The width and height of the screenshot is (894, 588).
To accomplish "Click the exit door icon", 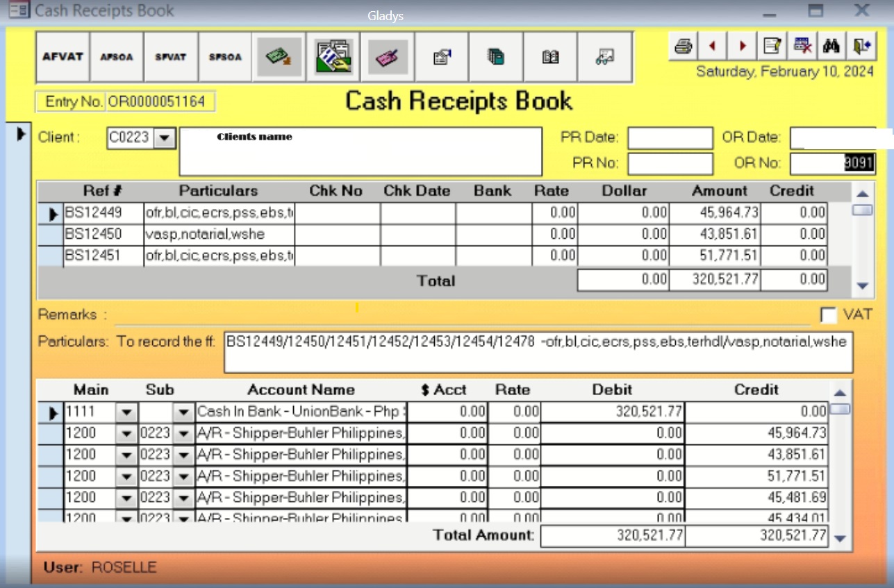I will tap(861, 47).
